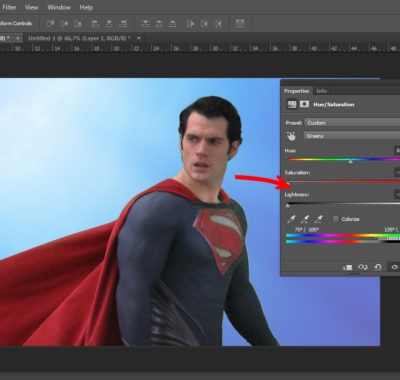Click the horizontal ruler above canvas
The height and width of the screenshot is (380, 400).
point(200,49)
